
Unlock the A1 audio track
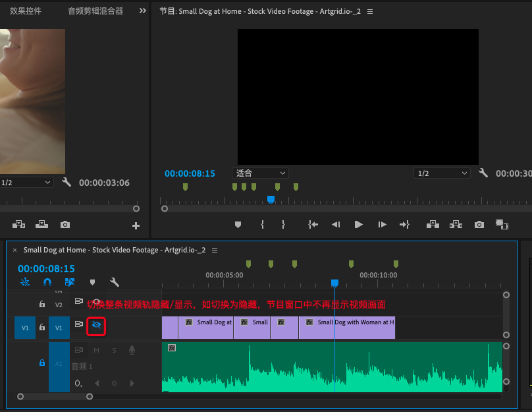click(x=42, y=363)
